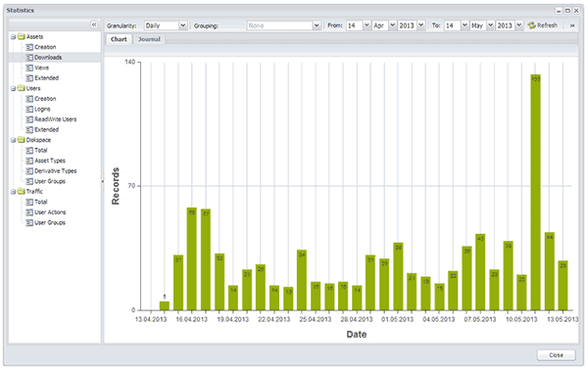Image resolution: width=588 pixels, height=369 pixels.
Task: Click the splitter handle between tree and chart
Action: [102, 181]
